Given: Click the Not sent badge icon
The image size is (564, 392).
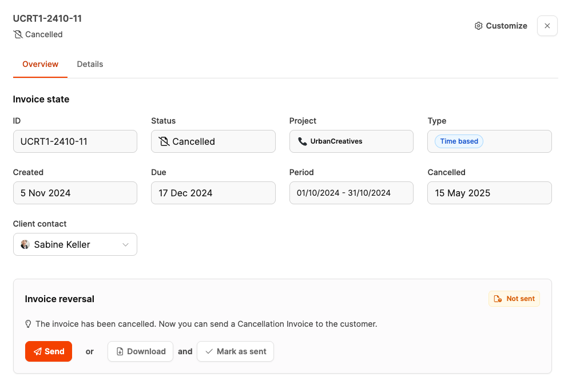Looking at the screenshot, I should point(498,299).
